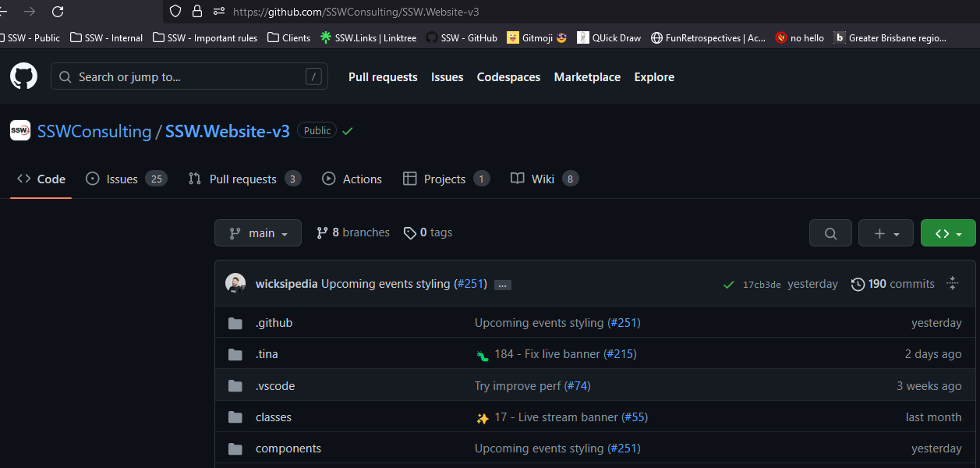Click the 8 branches link
Image resolution: width=980 pixels, height=468 pixels.
[353, 232]
